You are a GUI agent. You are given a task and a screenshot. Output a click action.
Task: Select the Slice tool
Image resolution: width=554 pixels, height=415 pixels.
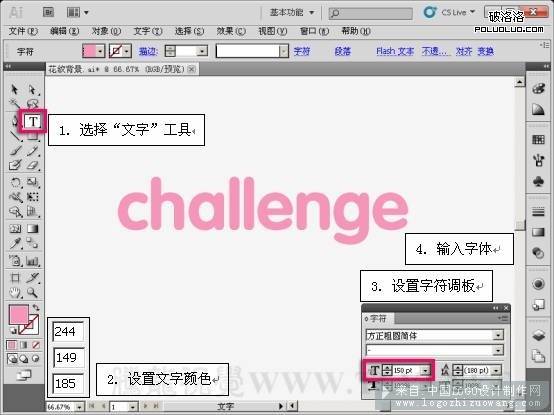point(33,278)
